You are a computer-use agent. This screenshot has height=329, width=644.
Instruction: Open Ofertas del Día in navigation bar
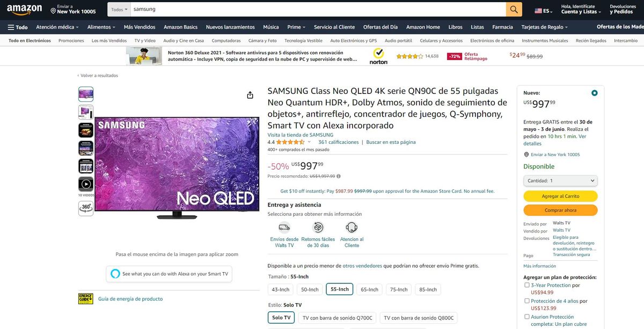380,27
